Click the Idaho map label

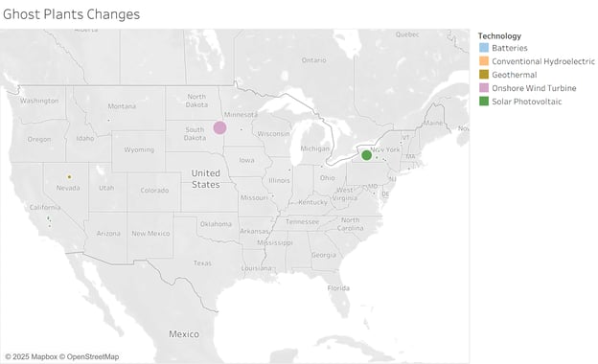(x=85, y=138)
